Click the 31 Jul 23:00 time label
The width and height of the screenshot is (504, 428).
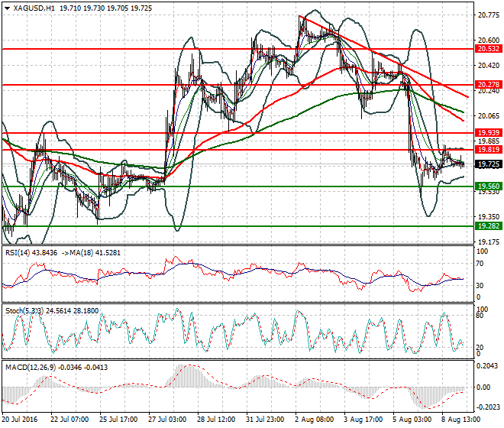(265, 420)
